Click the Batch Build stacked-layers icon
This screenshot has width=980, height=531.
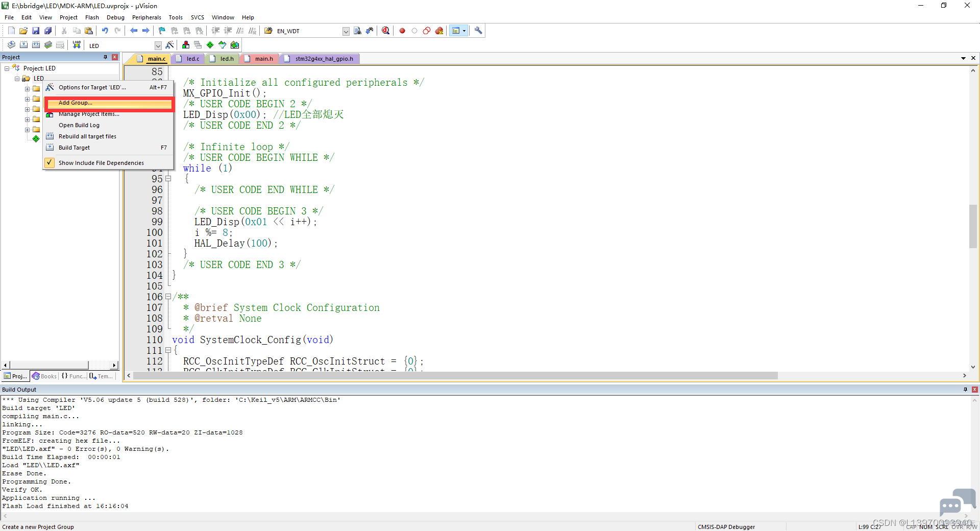(x=48, y=45)
